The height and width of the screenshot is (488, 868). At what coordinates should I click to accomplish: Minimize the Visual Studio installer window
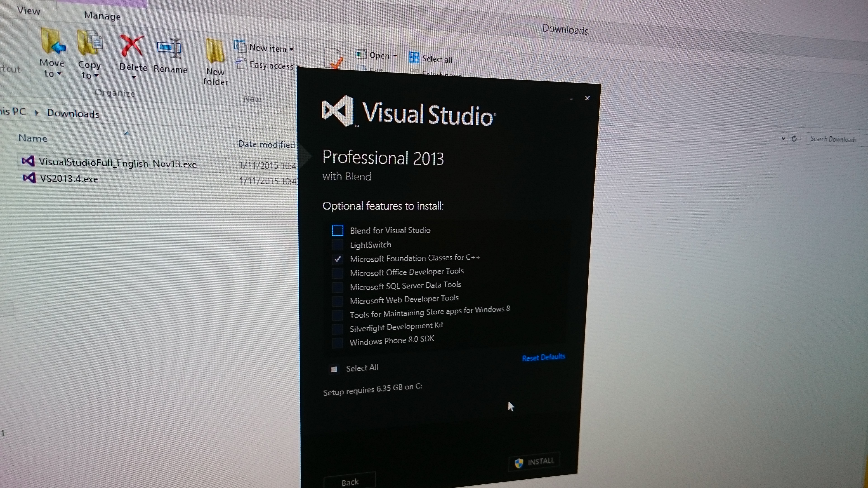point(571,99)
